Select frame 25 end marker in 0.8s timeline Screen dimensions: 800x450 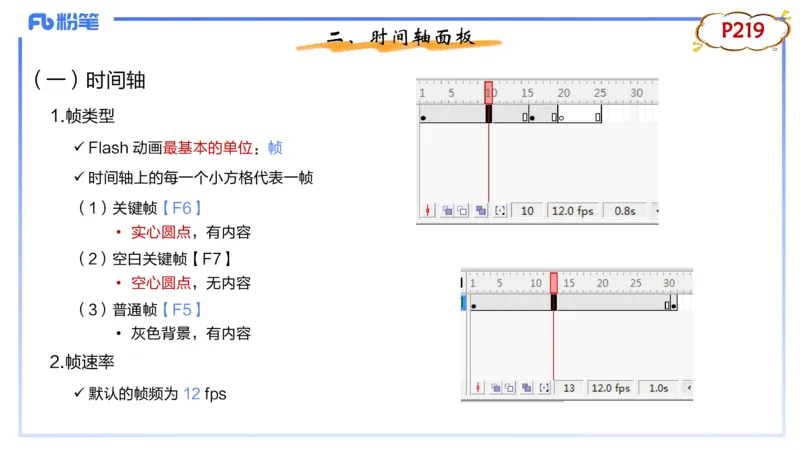coord(597,117)
